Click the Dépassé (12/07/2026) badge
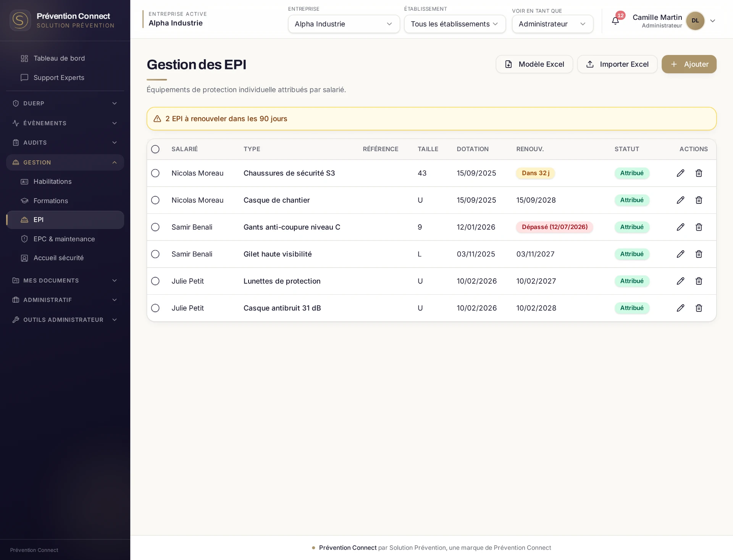Image resolution: width=733 pixels, height=560 pixels. pos(554,227)
